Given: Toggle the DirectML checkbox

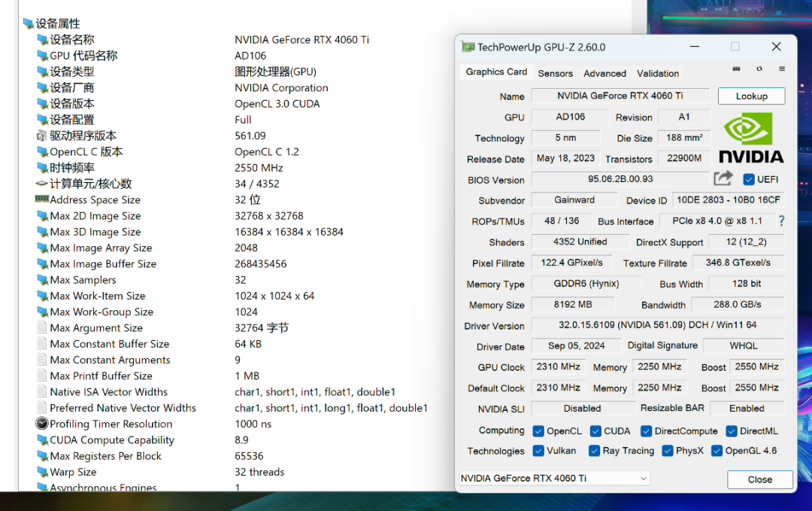Looking at the screenshot, I should pyautogui.click(x=732, y=431).
